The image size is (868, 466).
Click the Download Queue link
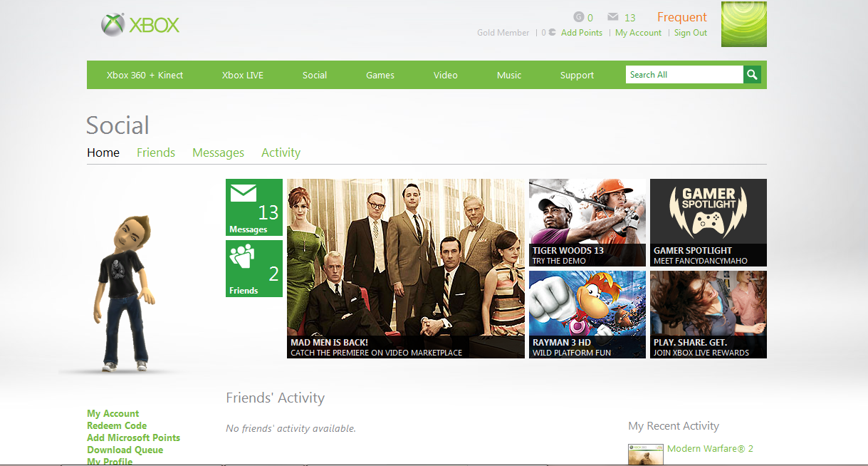point(125,450)
